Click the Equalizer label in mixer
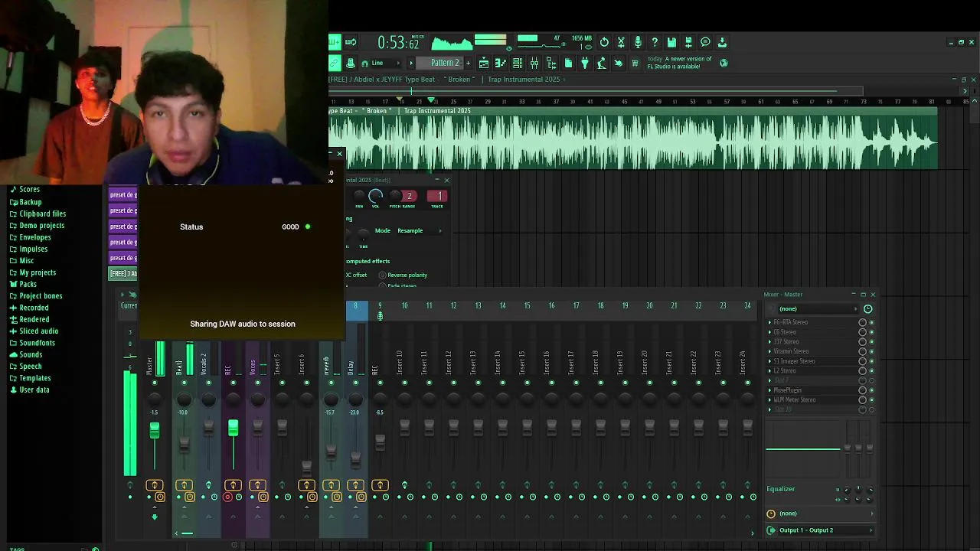 tap(781, 489)
